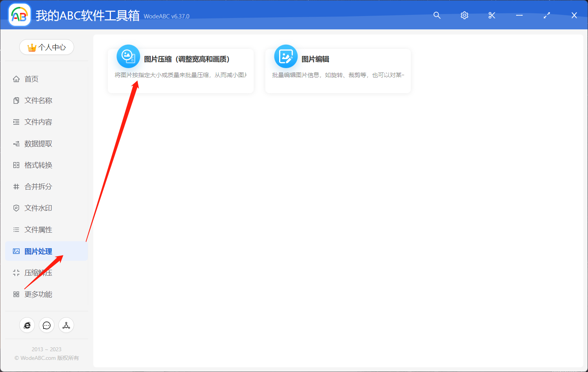Open 文件水印 section

click(x=46, y=208)
